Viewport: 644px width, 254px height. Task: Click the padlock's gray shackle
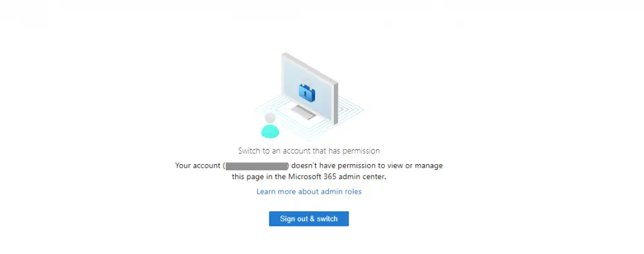click(308, 81)
